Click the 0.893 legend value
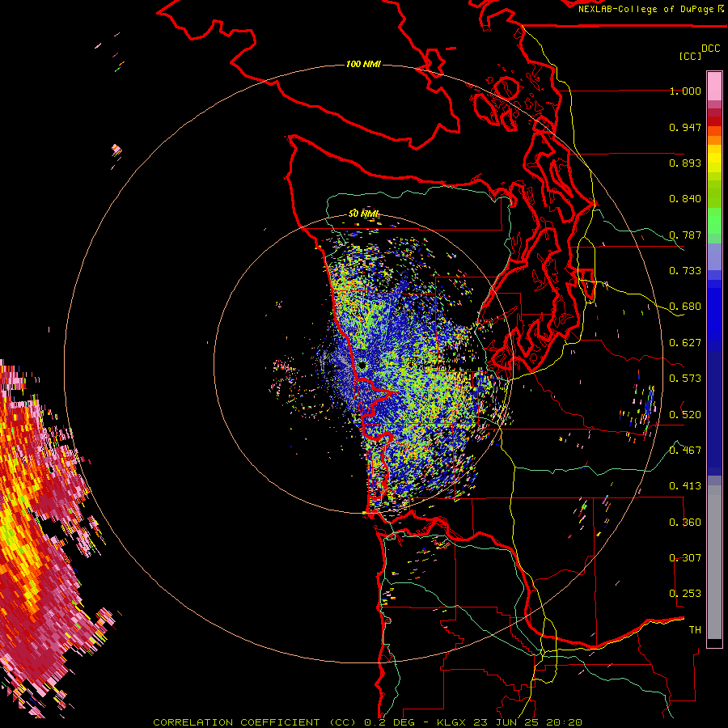Image resolution: width=728 pixels, height=728 pixels. click(x=685, y=163)
